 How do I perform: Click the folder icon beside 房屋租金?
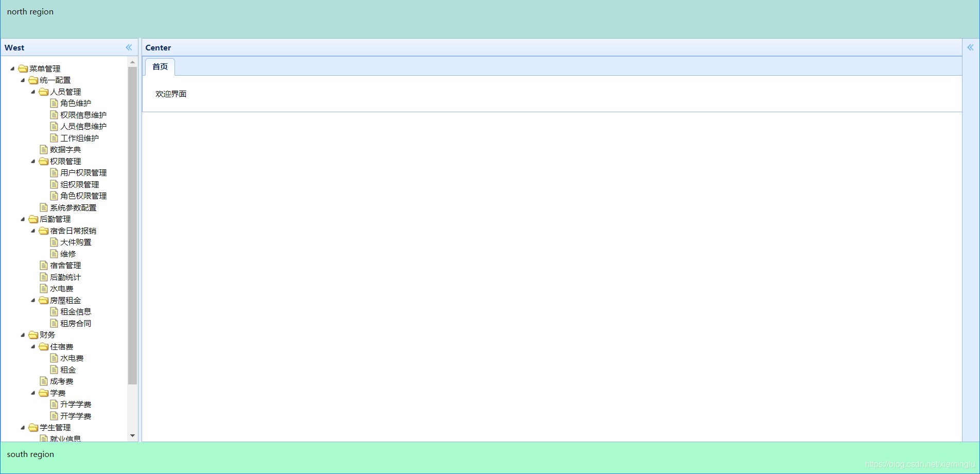coord(43,300)
